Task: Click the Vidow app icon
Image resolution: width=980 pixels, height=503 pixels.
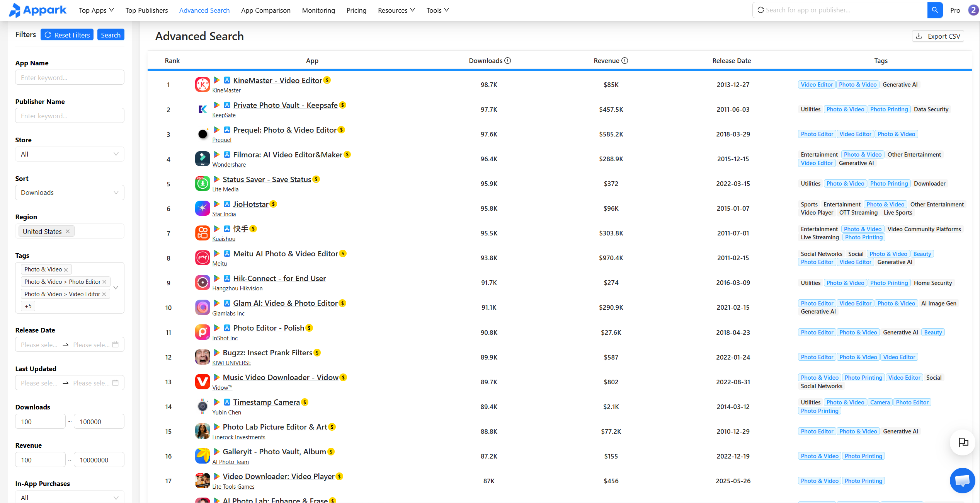Action: click(202, 382)
